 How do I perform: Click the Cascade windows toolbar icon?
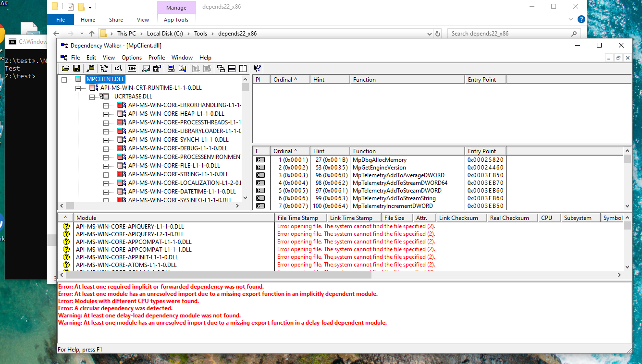tap(221, 68)
